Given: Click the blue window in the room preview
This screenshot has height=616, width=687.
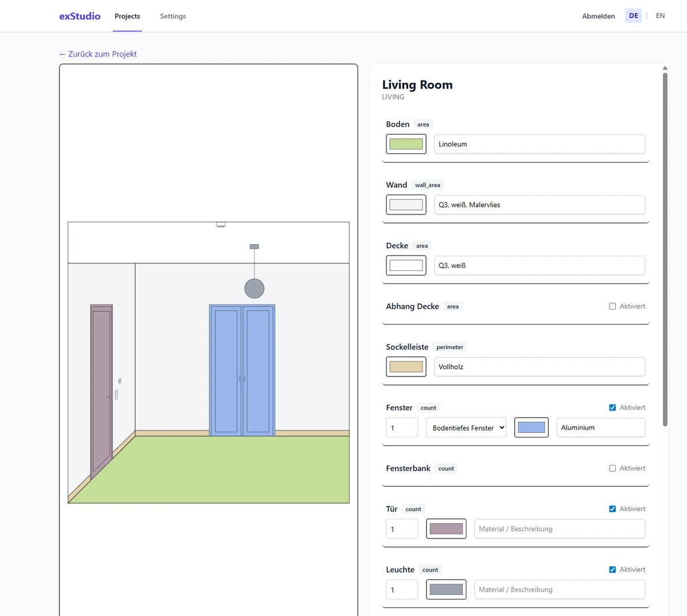Looking at the screenshot, I should [242, 371].
